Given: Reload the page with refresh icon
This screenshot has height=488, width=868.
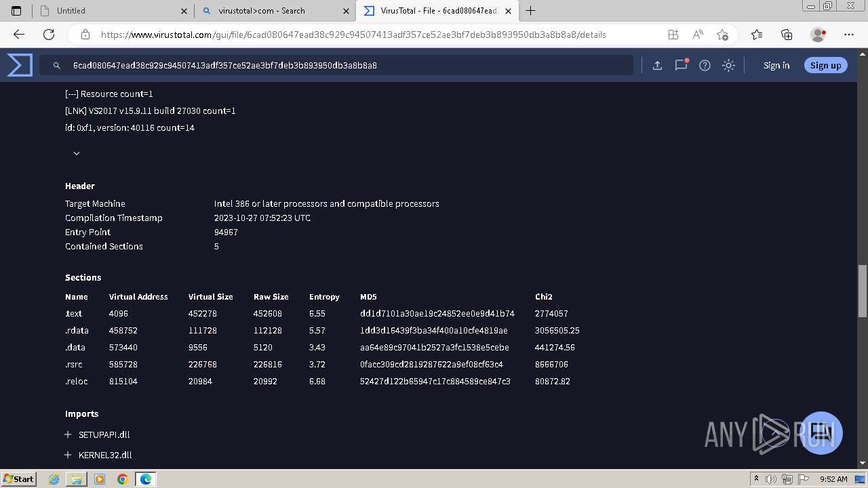Looking at the screenshot, I should (49, 35).
